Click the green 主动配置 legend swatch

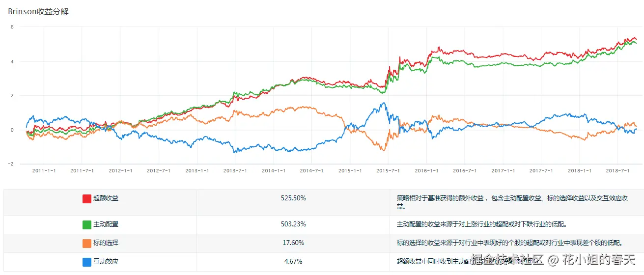tap(87, 224)
